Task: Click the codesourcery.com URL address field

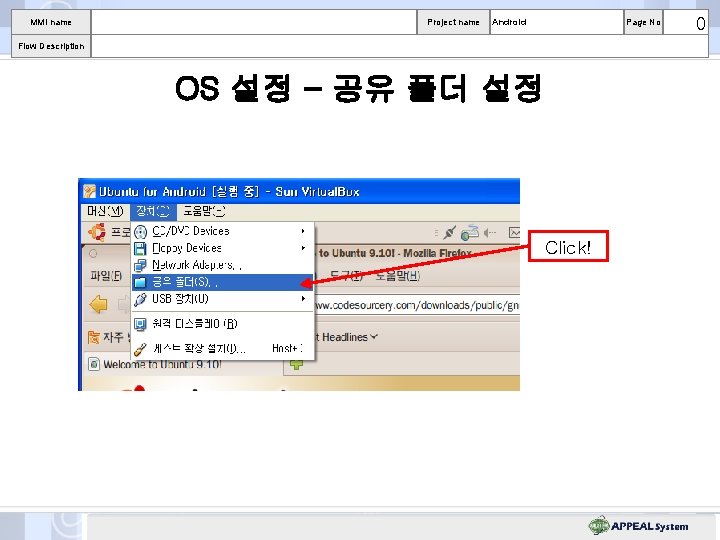Action: (417, 305)
